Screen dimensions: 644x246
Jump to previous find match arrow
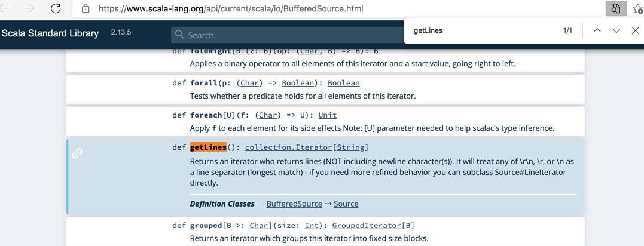[597, 31]
